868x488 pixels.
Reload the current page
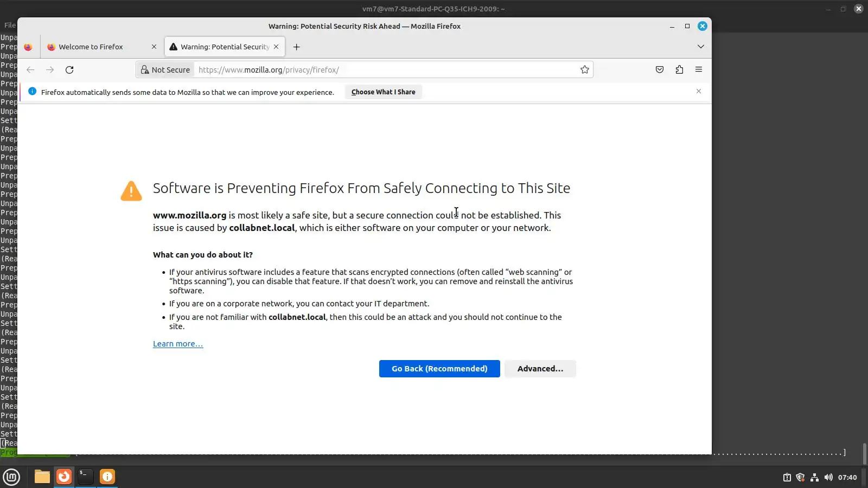coord(69,70)
